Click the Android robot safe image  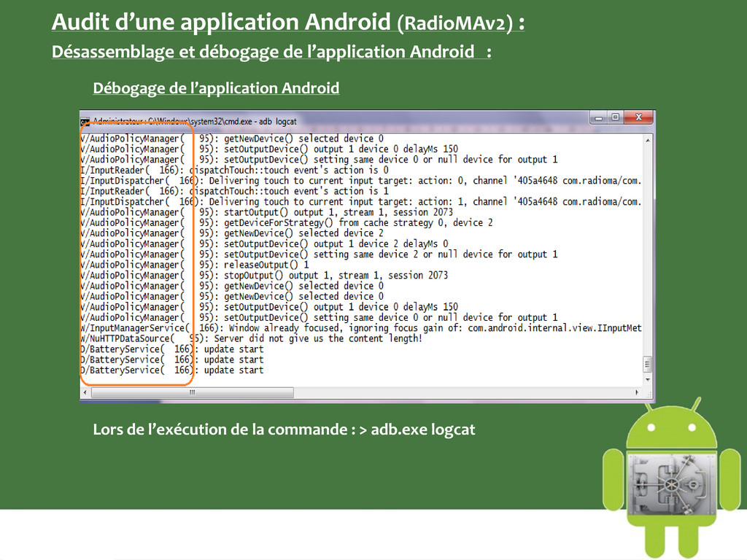pyautogui.click(x=672, y=477)
